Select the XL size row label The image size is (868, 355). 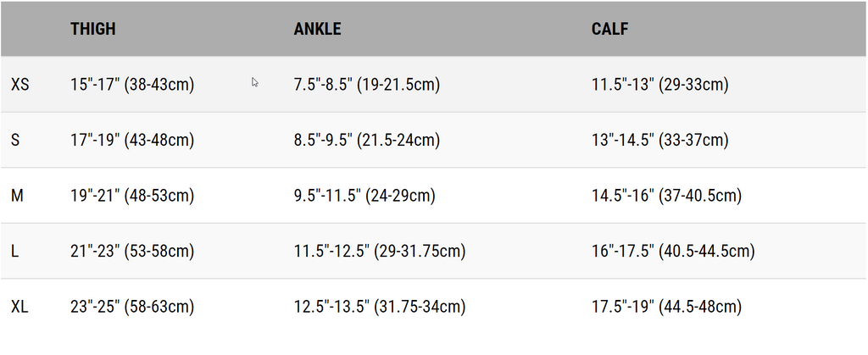(20, 307)
